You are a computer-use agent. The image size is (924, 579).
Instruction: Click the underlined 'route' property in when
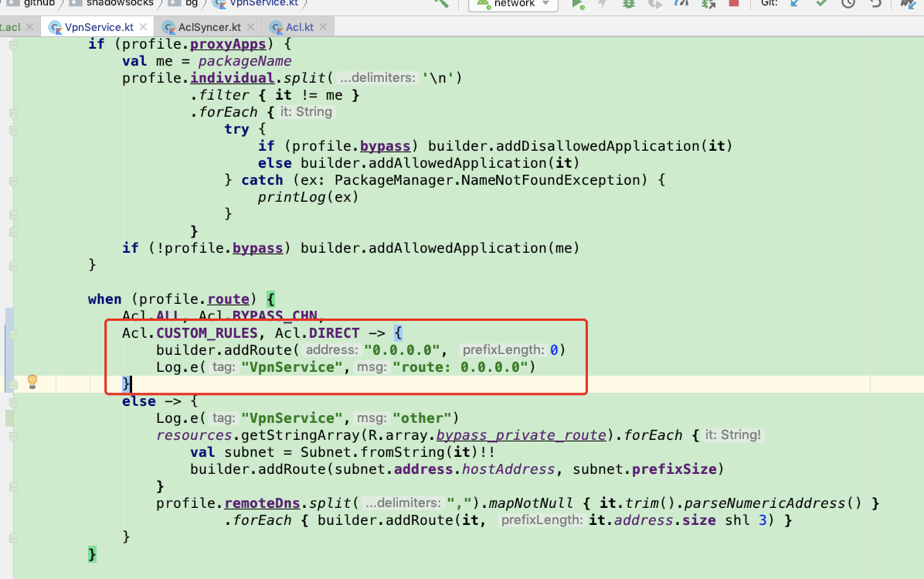[228, 299]
